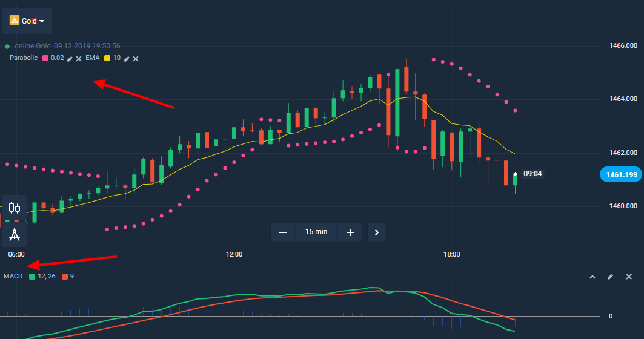The width and height of the screenshot is (644, 339).
Task: Click the Gold asset icon
Action: point(15,21)
